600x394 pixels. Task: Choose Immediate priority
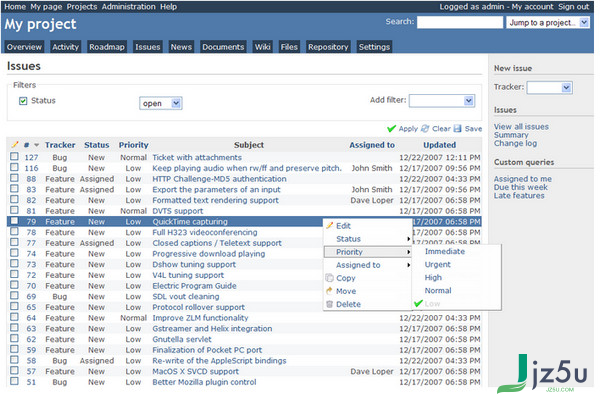coord(445,252)
